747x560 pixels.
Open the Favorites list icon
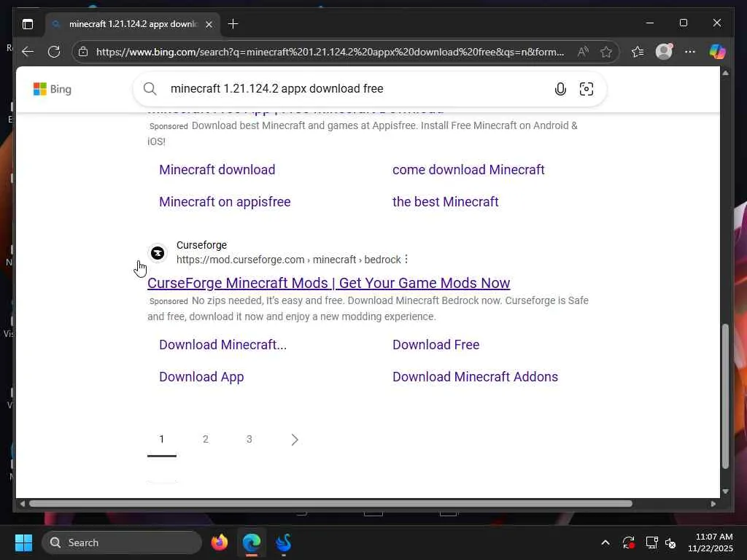[x=638, y=52]
